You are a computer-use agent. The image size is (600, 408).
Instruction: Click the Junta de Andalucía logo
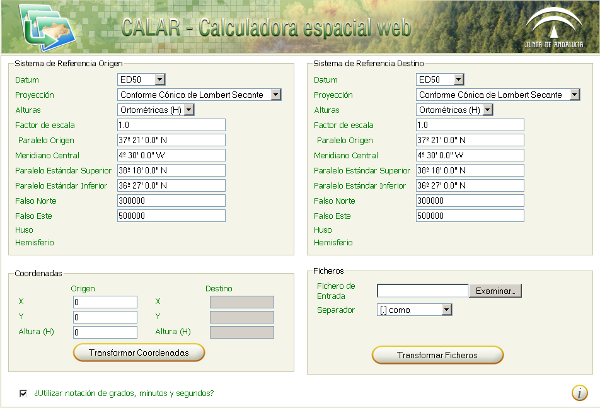pyautogui.click(x=554, y=28)
